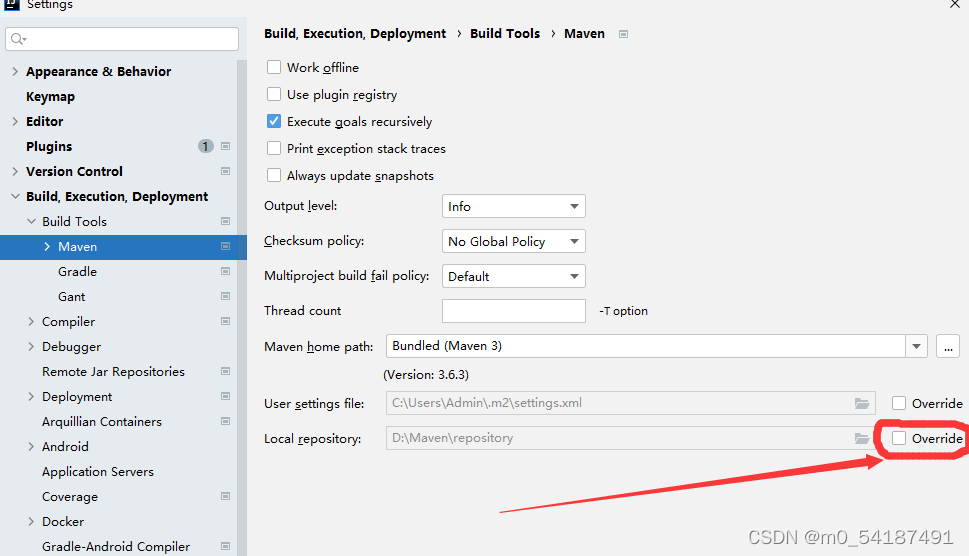Browse for Maven home path with ... button

click(948, 347)
